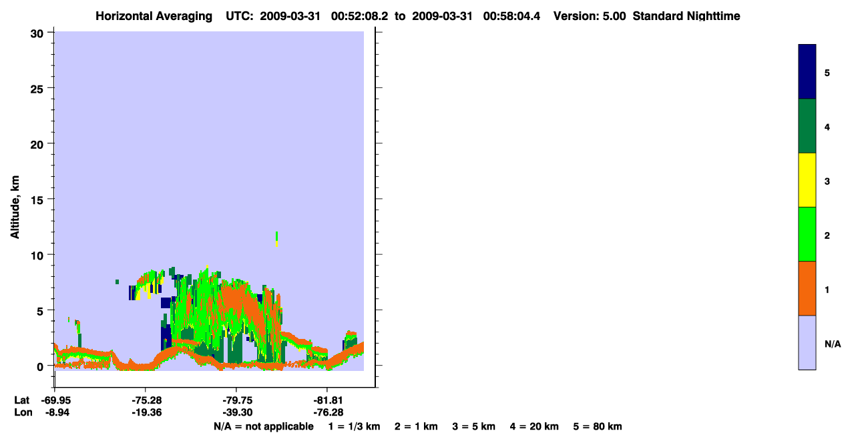Image resolution: width=868 pixels, height=445 pixels.
Task: Click the dark blue colorbar segment labeled 5
Action: (x=807, y=71)
